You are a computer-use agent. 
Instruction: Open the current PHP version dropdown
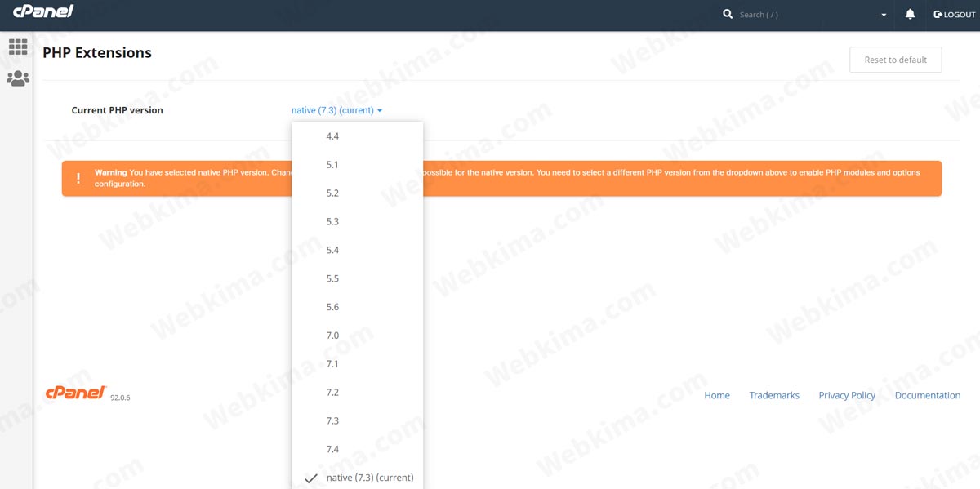(337, 110)
